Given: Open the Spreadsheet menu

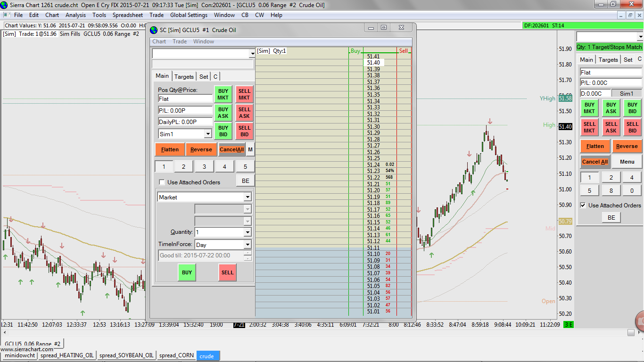Looking at the screenshot, I should click(x=127, y=15).
